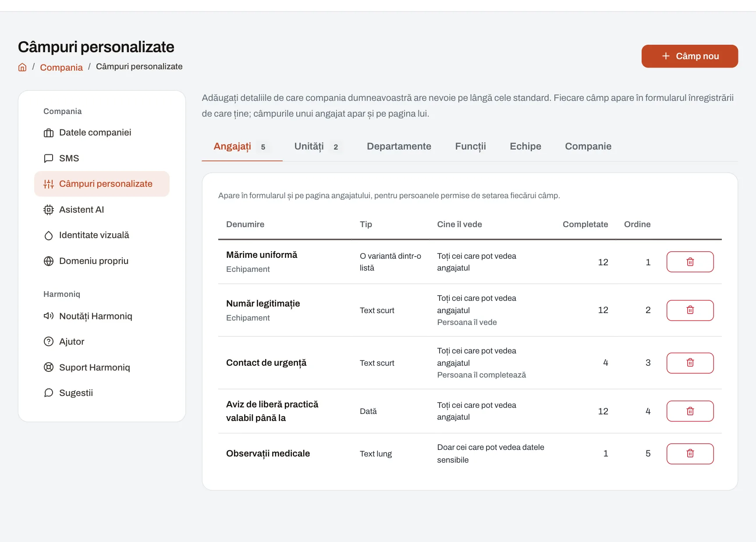
Task: Delete the Aviz de liberă practică field
Action: (690, 411)
